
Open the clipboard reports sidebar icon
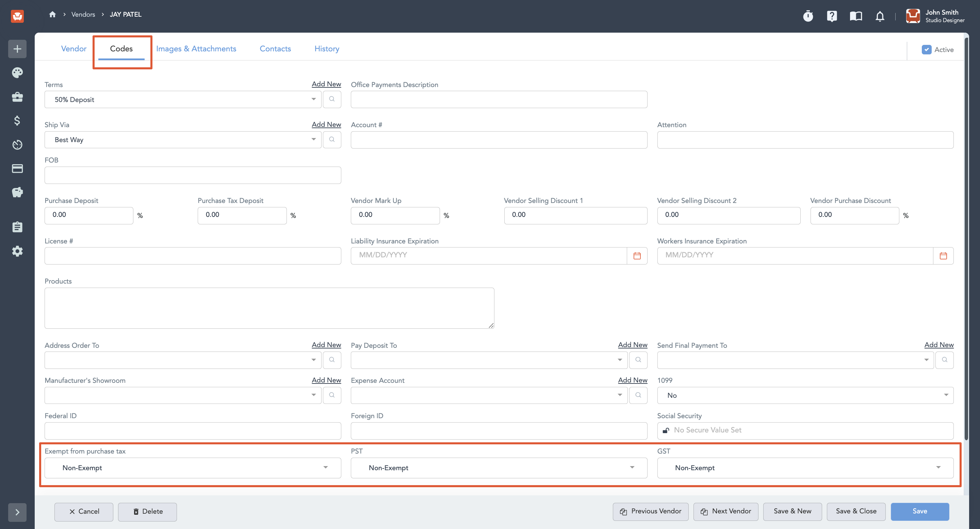click(17, 227)
